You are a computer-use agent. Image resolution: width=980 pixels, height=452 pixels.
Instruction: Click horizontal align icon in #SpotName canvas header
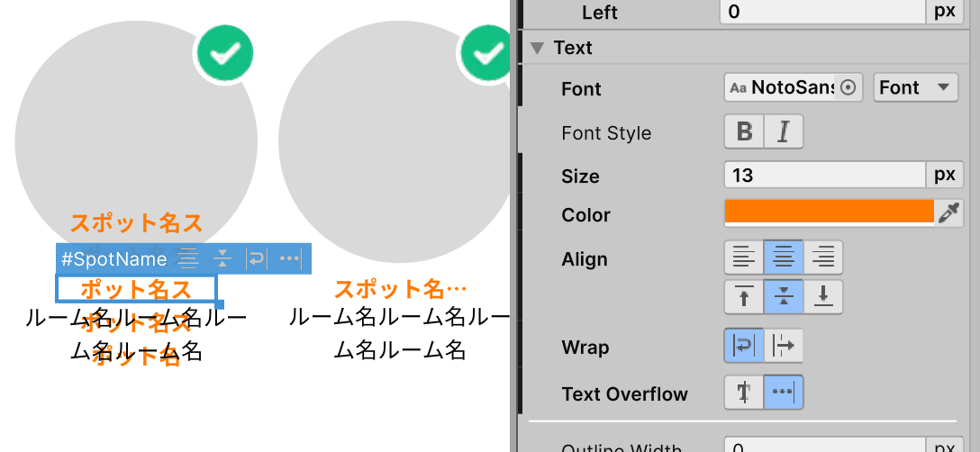pyautogui.click(x=188, y=259)
